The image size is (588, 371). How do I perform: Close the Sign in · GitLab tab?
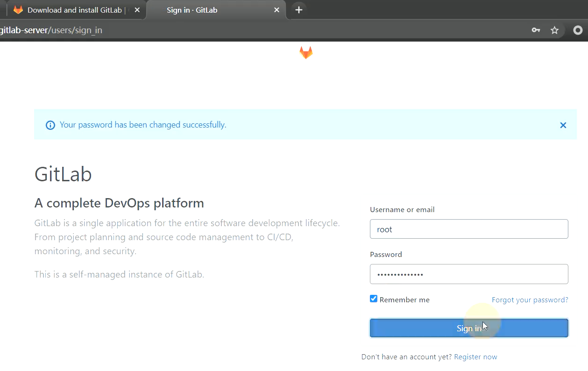(276, 10)
